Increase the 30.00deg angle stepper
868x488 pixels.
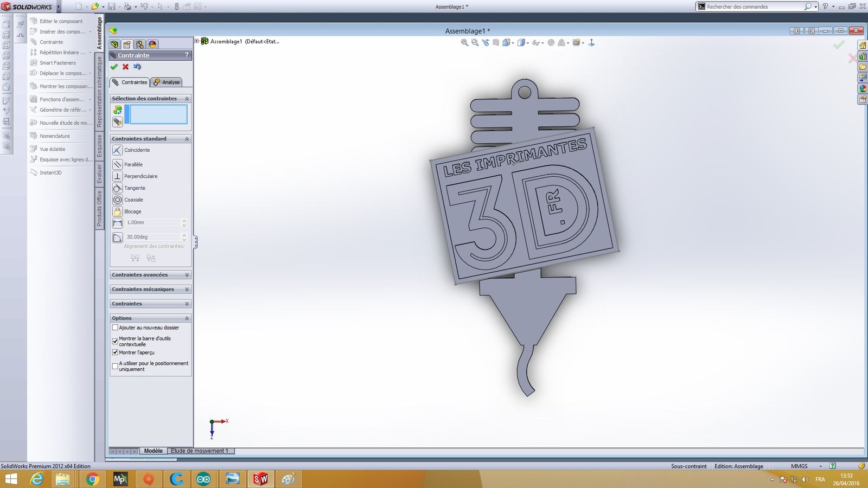click(x=184, y=235)
